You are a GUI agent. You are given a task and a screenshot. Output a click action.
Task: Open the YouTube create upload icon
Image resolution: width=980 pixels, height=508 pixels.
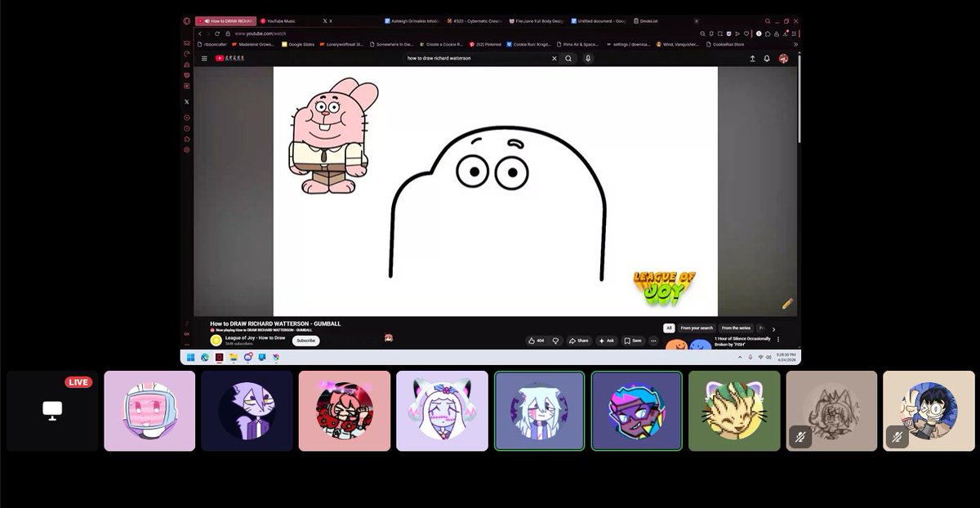point(751,58)
